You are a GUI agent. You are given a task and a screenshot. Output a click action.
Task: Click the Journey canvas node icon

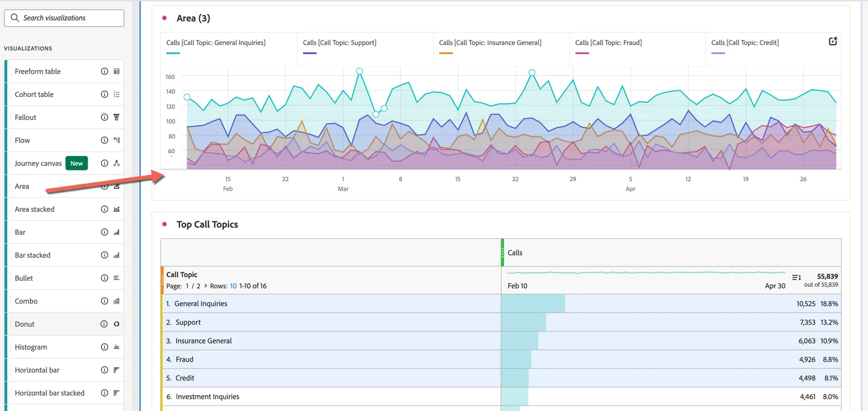pyautogui.click(x=116, y=163)
